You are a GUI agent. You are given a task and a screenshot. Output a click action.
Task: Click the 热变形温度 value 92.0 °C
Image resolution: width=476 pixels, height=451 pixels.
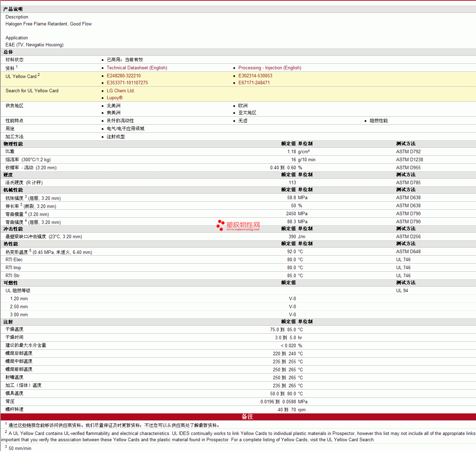click(x=295, y=252)
